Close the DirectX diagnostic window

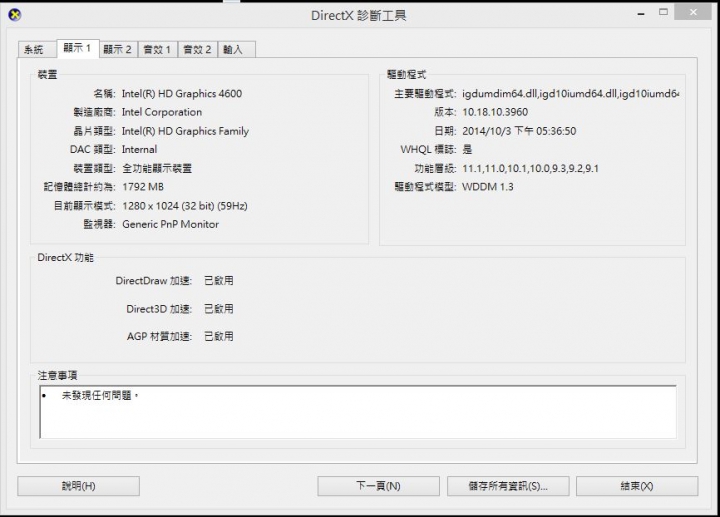pyautogui.click(x=693, y=12)
